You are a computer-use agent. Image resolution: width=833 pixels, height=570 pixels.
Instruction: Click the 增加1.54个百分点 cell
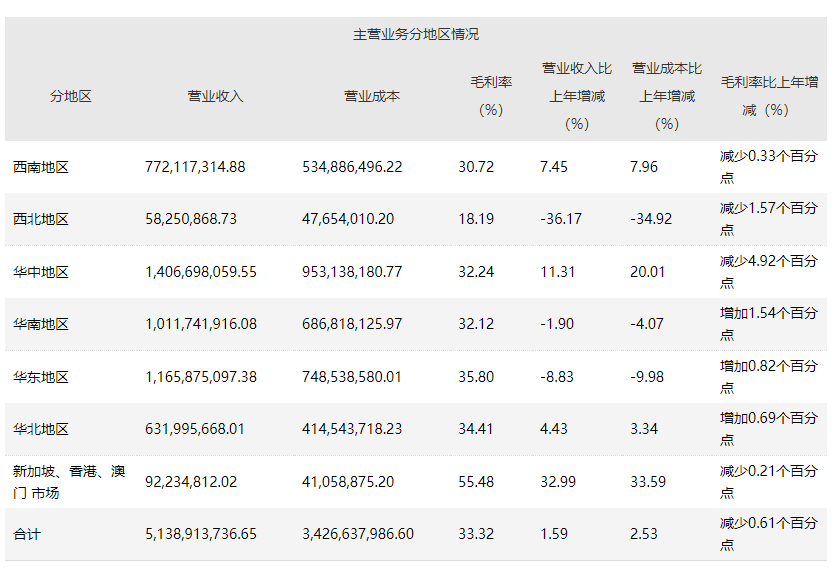(768, 324)
